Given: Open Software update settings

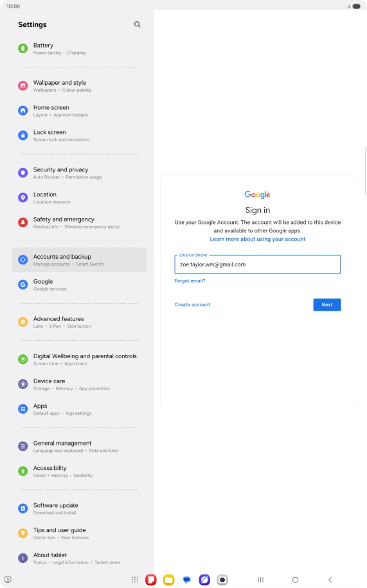Looking at the screenshot, I should coord(79,508).
